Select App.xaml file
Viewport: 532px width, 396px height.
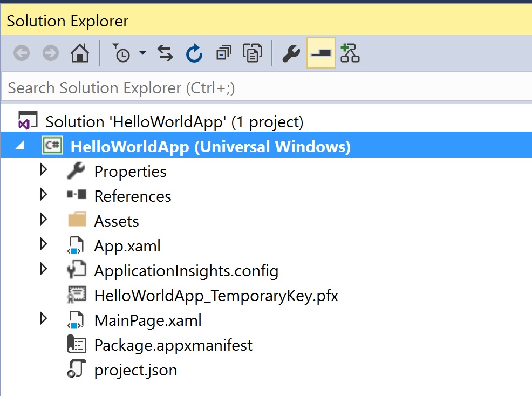coord(127,245)
